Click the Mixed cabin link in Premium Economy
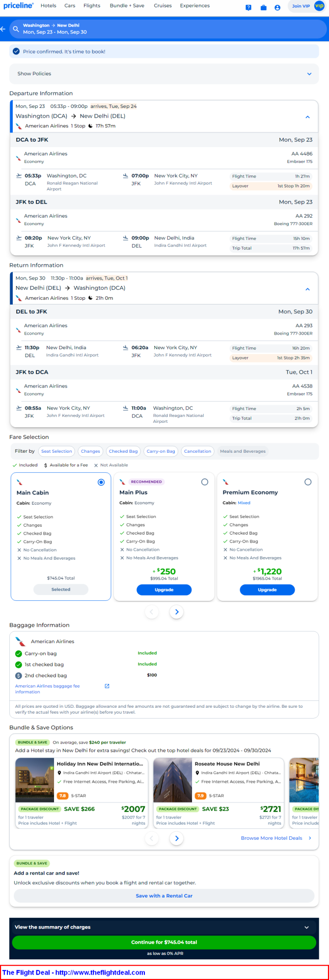The width and height of the screenshot is (329, 980). click(244, 503)
